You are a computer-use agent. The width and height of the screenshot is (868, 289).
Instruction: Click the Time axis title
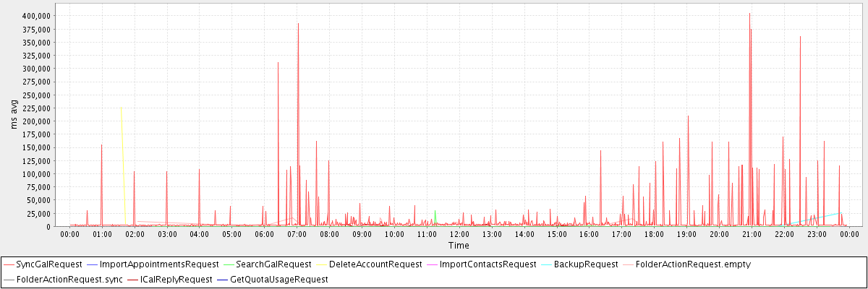[459, 246]
